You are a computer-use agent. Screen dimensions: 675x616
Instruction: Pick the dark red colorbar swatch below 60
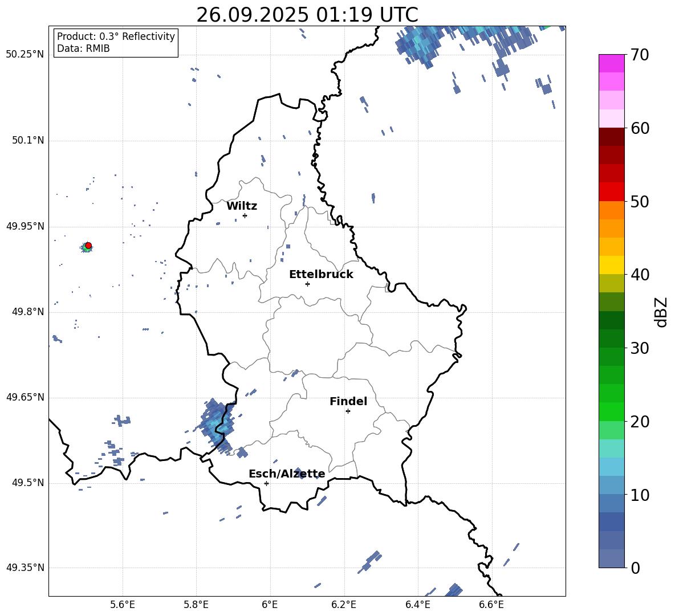coord(611,137)
